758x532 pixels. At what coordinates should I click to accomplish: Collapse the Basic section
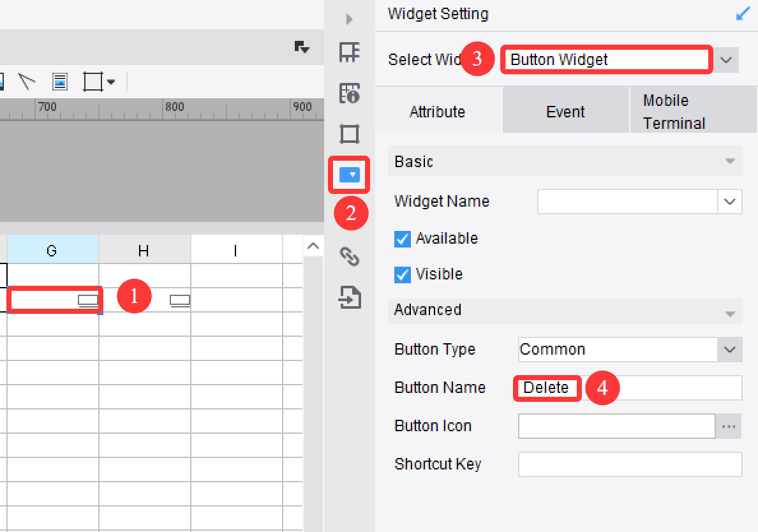tap(730, 161)
